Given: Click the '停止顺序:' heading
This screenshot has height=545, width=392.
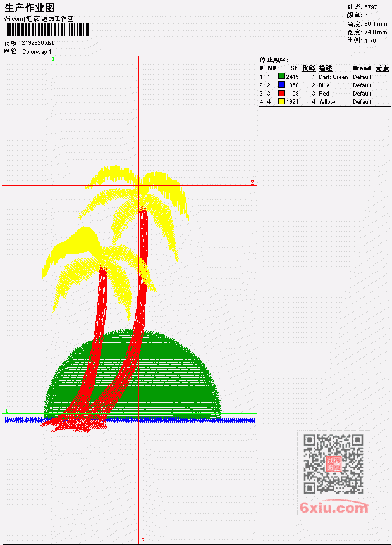Looking at the screenshot, I should tap(274, 60).
